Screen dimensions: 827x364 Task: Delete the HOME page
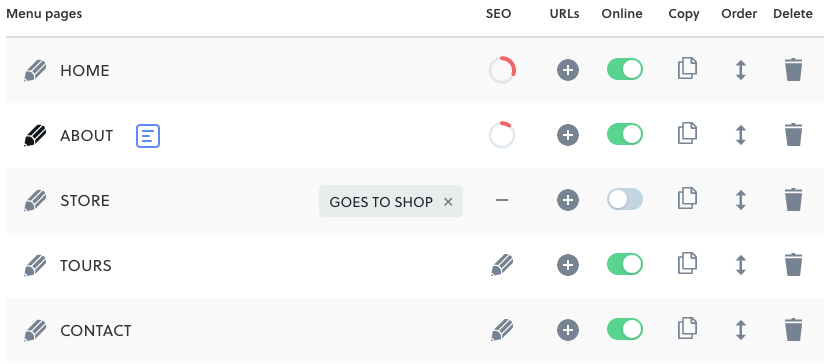793,70
